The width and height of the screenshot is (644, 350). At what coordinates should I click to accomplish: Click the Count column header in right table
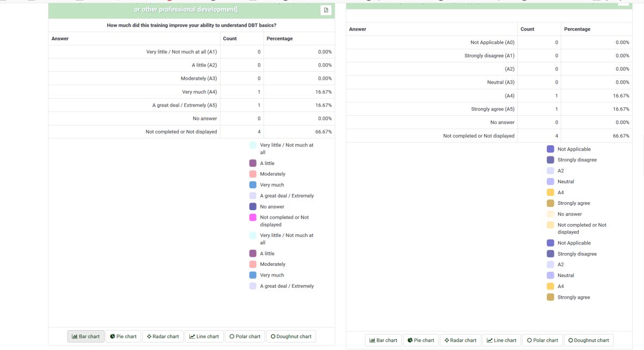point(528,29)
